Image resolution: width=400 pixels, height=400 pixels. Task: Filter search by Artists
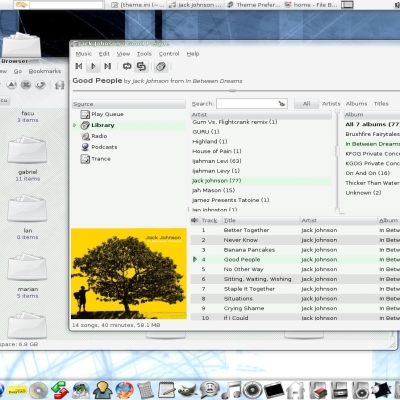click(x=331, y=104)
